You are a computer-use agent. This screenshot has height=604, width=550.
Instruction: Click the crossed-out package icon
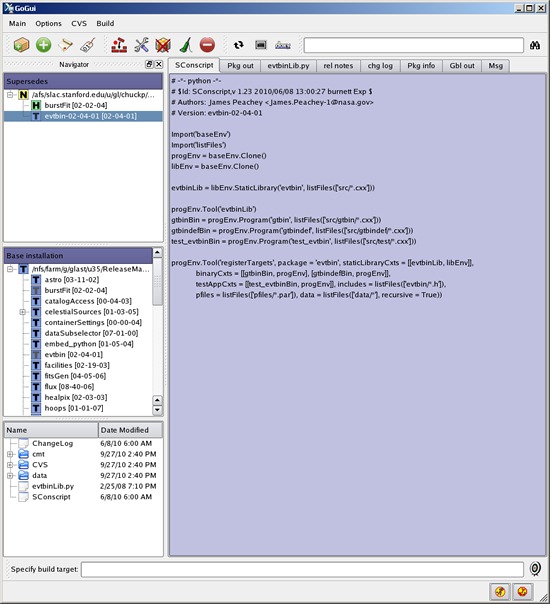163,45
